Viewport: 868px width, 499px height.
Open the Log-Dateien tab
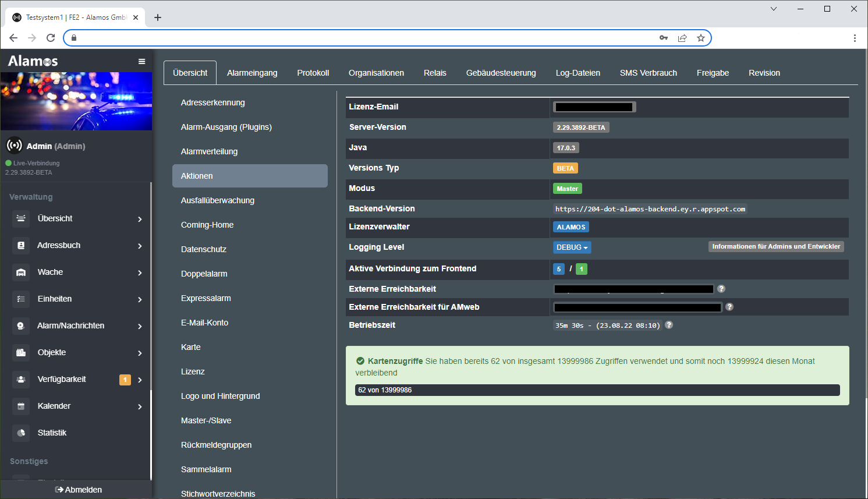tap(578, 73)
